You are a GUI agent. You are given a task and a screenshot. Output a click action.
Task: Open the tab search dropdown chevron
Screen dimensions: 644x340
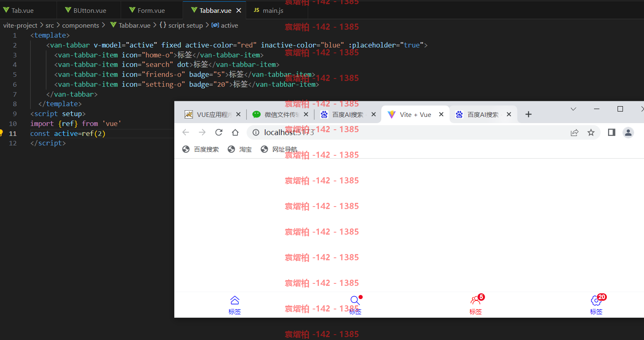tap(573, 109)
